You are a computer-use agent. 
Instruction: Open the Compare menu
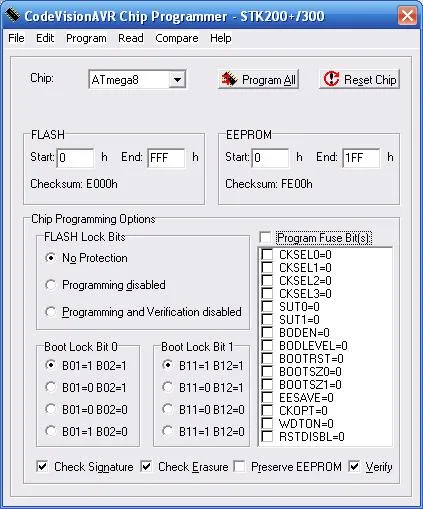[x=177, y=38]
